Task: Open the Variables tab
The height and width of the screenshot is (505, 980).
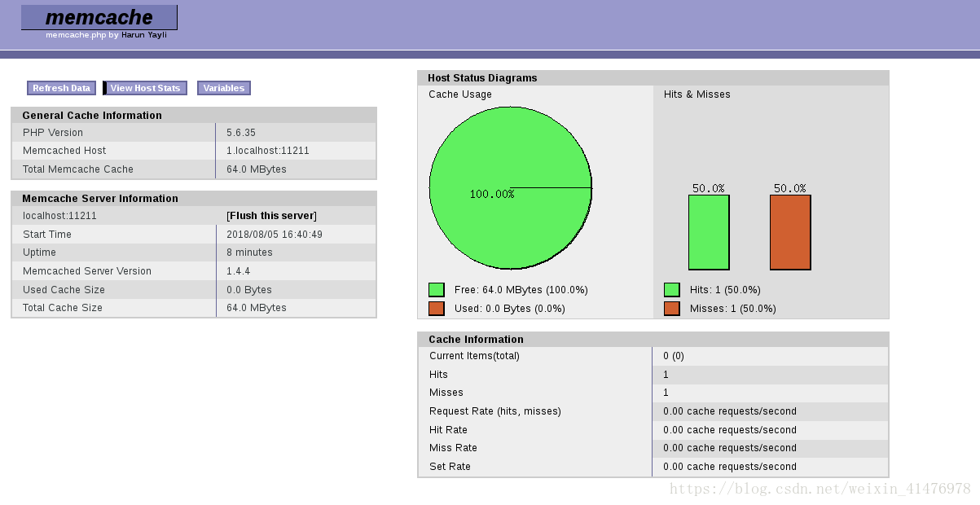Action: coord(224,88)
